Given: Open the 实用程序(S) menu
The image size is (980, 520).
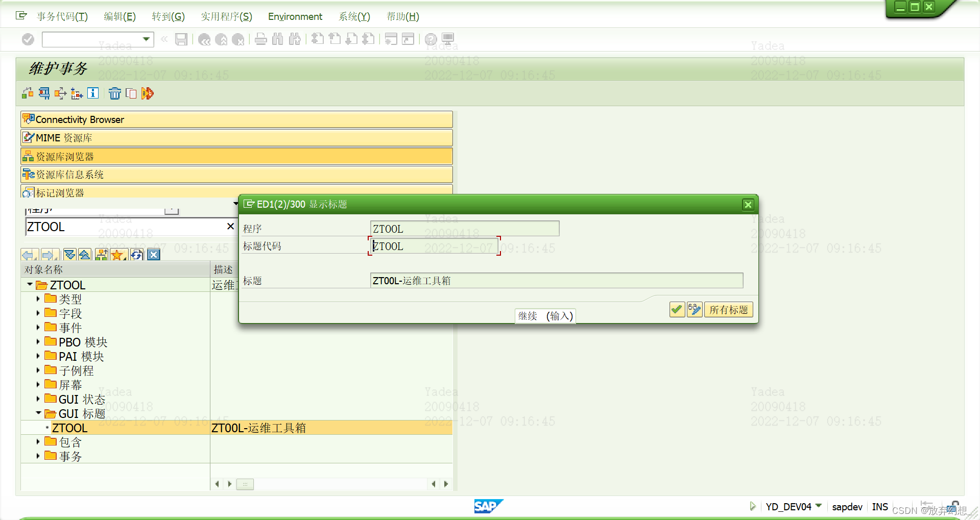Looking at the screenshot, I should click(x=226, y=16).
